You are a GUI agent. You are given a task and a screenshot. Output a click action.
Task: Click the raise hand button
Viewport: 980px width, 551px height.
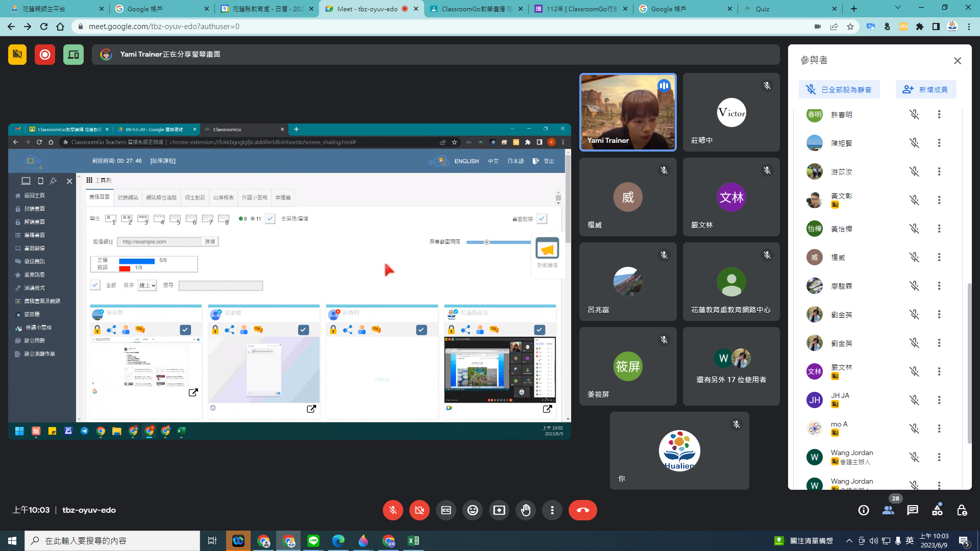[x=526, y=510]
